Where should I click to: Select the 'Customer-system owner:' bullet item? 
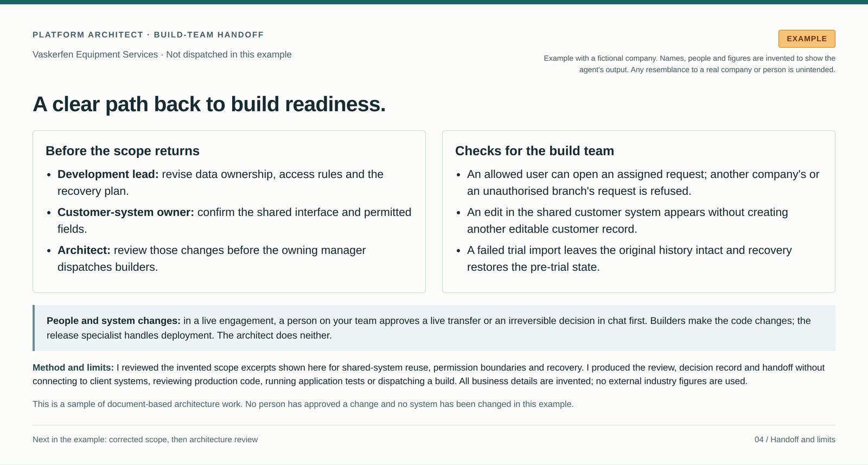tap(234, 220)
